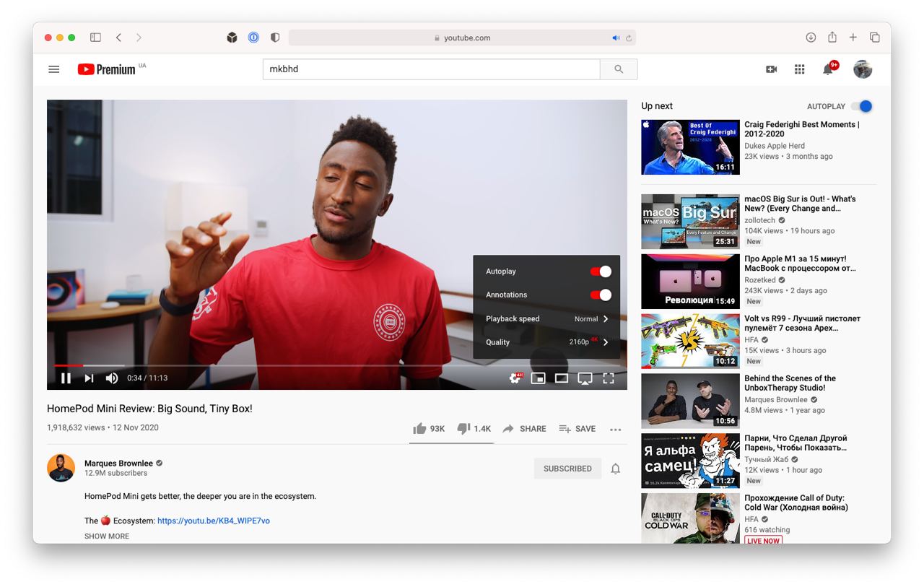Open YouTube apps grid
Viewport: 924px width, 587px height.
click(799, 69)
